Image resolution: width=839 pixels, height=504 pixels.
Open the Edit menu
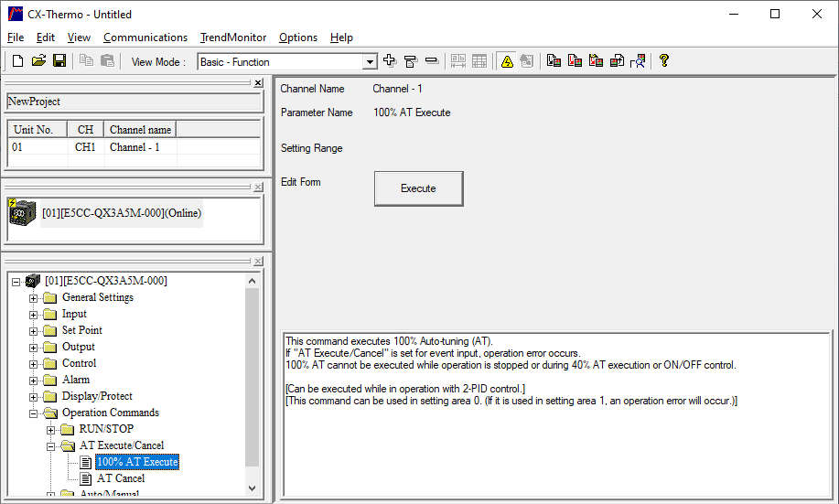(x=46, y=38)
